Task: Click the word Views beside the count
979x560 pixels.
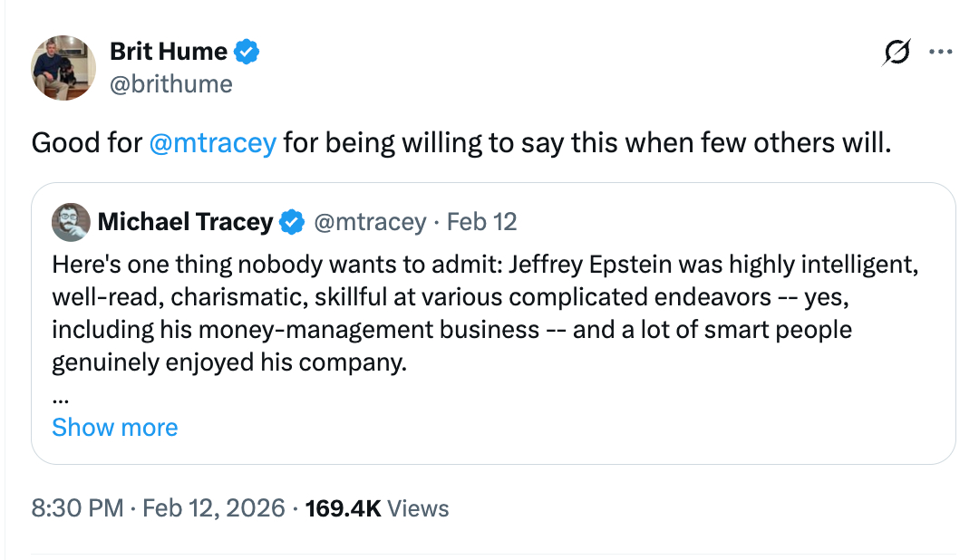Action: [418, 508]
